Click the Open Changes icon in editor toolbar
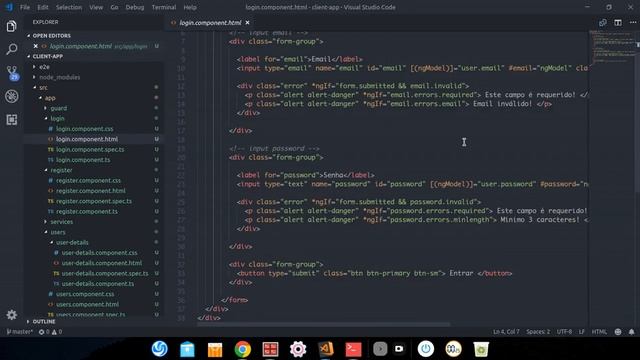The image size is (640, 360). (x=602, y=23)
